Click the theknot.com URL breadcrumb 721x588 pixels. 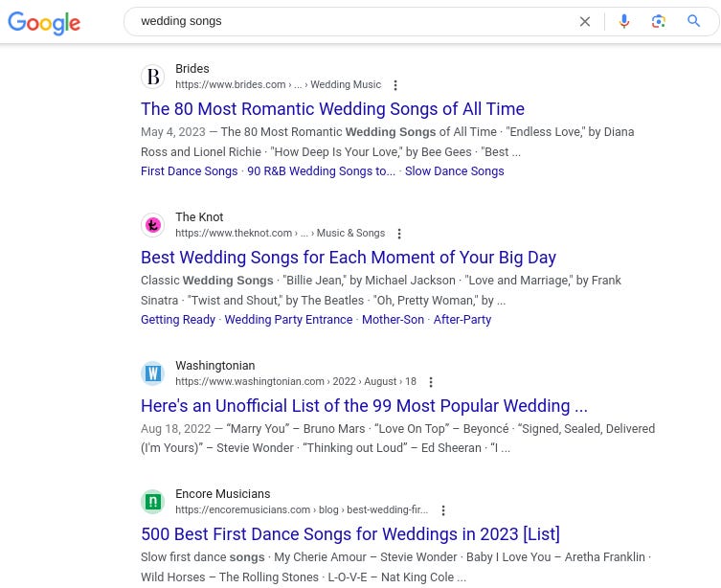280,233
